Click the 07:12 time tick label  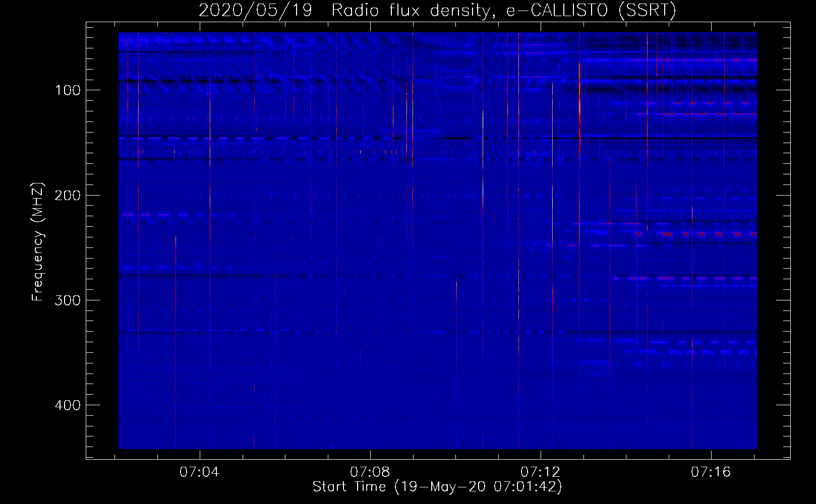coord(541,472)
